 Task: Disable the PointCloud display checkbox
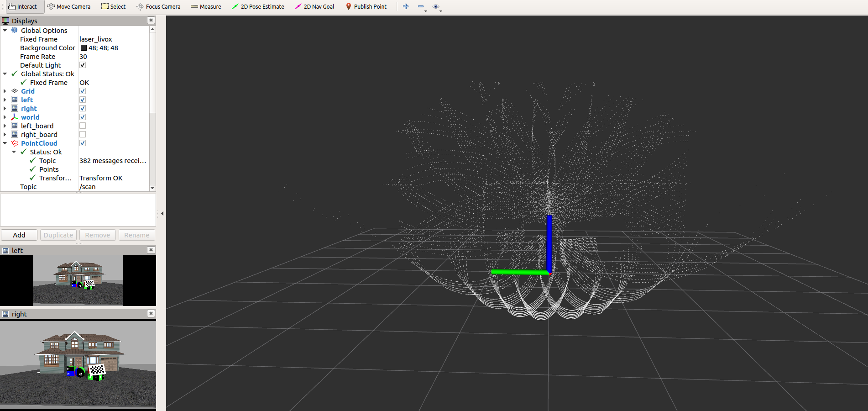pyautogui.click(x=83, y=143)
